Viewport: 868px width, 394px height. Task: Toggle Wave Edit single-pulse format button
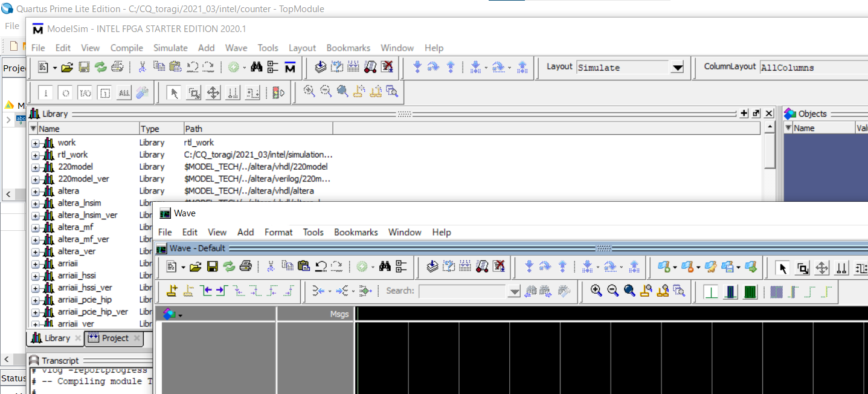pos(711,292)
